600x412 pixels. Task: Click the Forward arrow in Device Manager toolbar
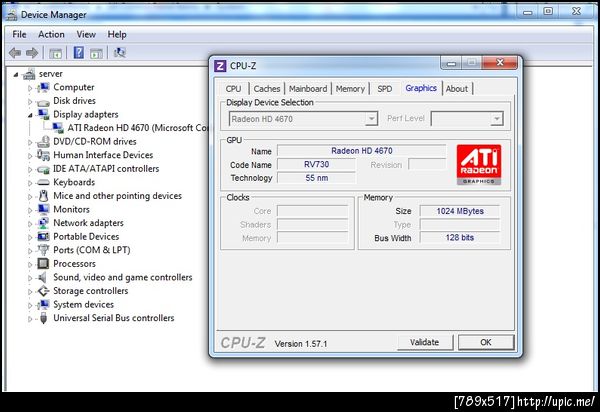32,53
